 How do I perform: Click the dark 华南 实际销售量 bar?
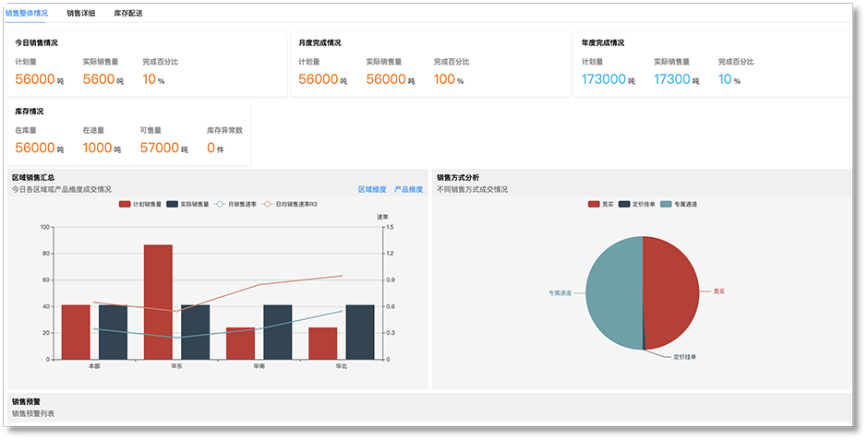277,332
